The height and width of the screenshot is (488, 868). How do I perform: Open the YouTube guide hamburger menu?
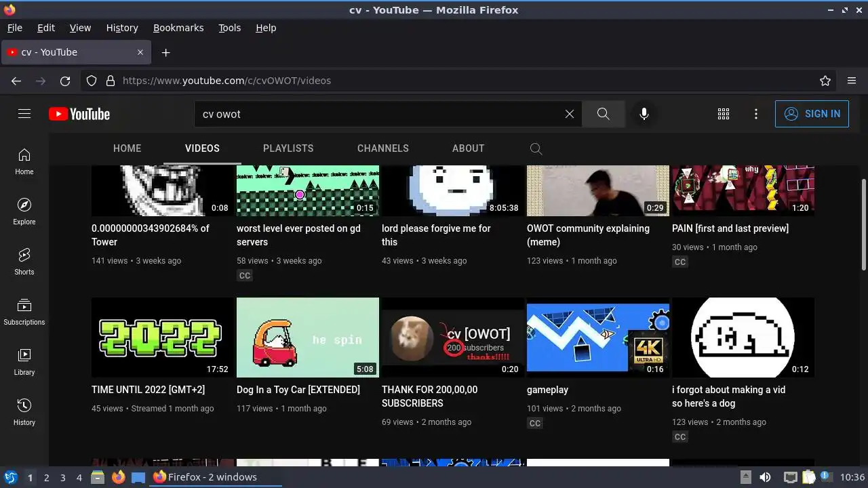(24, 114)
